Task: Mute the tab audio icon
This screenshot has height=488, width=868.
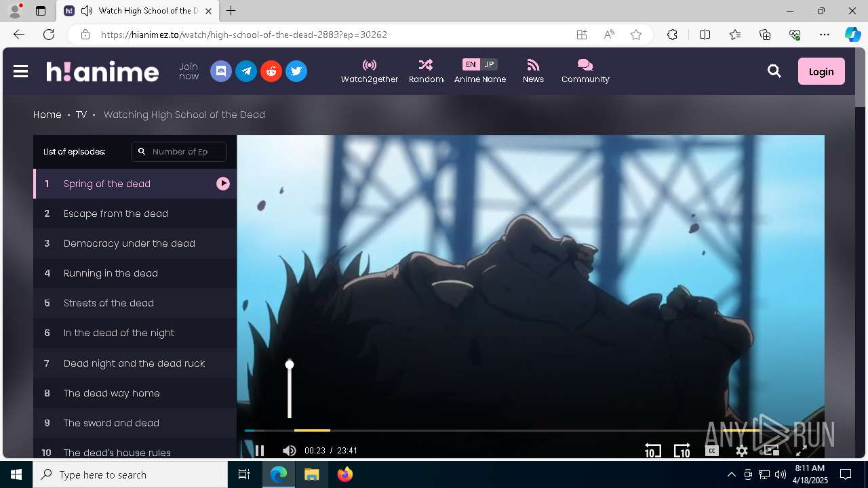Action: [x=87, y=11]
